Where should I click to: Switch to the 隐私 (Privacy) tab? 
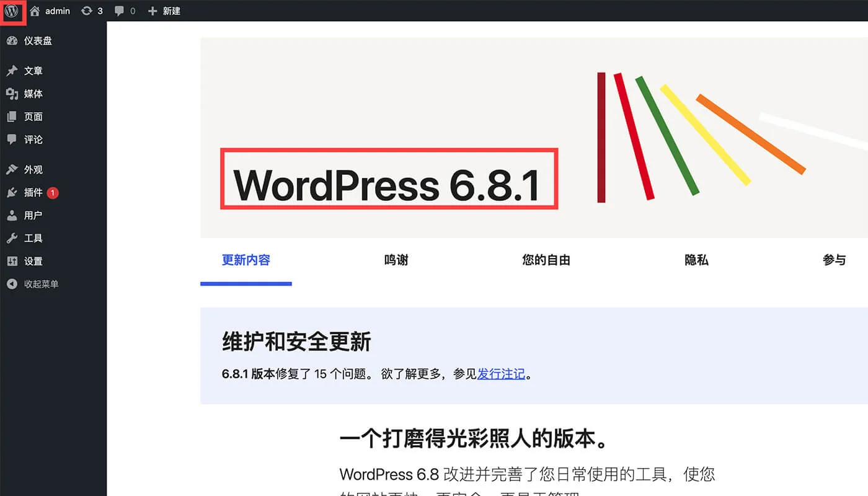pos(696,260)
